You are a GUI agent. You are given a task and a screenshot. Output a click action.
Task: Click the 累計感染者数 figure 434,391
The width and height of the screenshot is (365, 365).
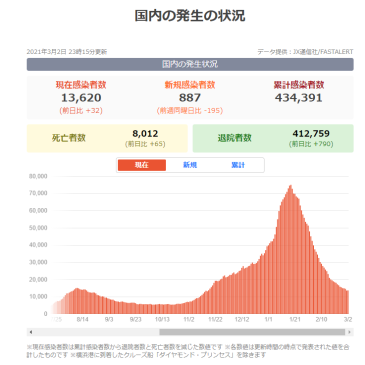[299, 98]
